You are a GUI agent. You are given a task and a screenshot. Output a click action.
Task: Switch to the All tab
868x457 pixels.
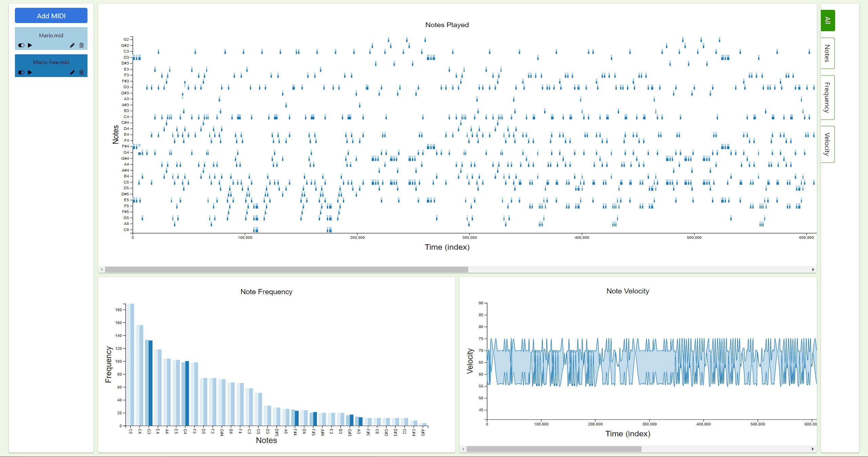click(x=828, y=20)
